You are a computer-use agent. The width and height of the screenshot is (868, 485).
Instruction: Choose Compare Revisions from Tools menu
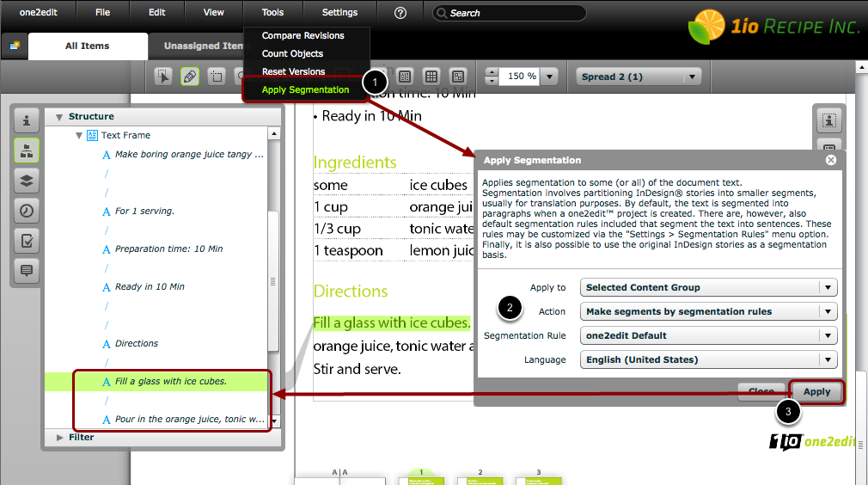(x=303, y=35)
